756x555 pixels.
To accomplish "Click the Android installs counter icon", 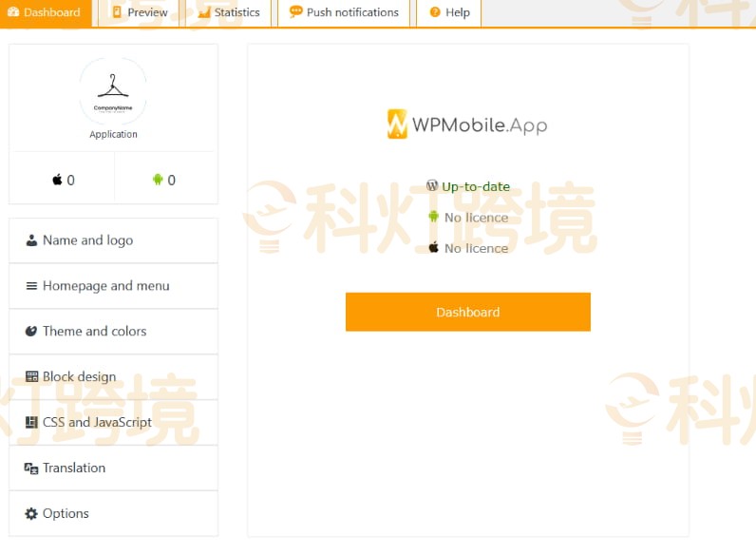I will pyautogui.click(x=158, y=180).
